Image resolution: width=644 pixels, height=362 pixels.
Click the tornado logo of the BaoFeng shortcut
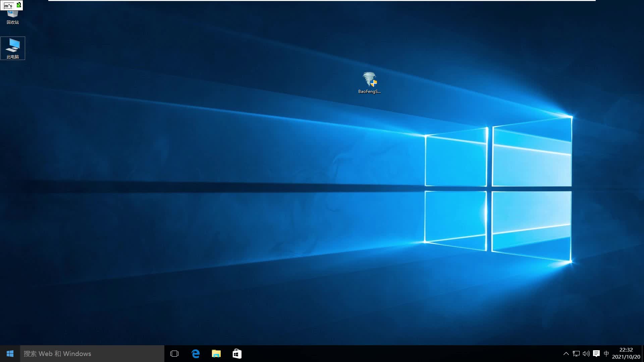pos(370,78)
